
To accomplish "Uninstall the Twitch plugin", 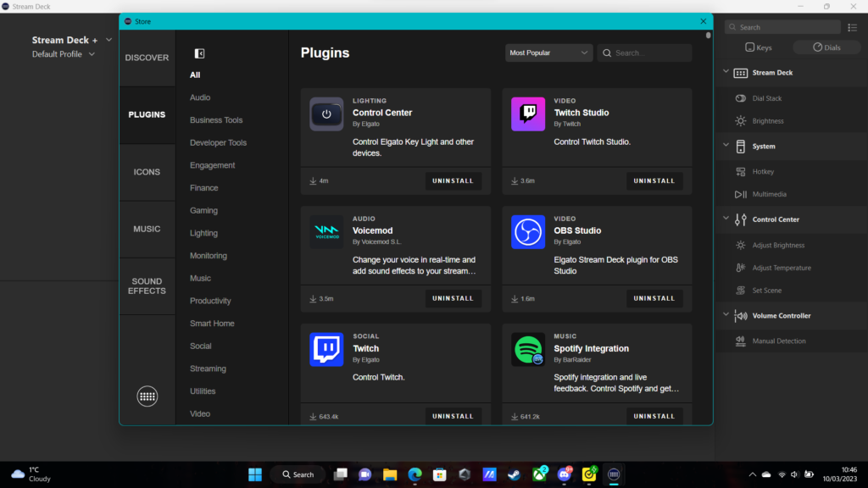I will click(453, 416).
